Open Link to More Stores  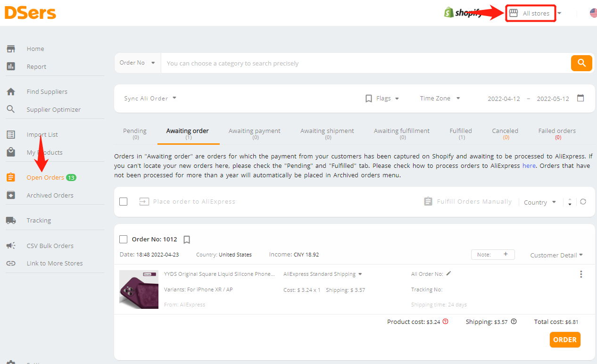click(55, 263)
